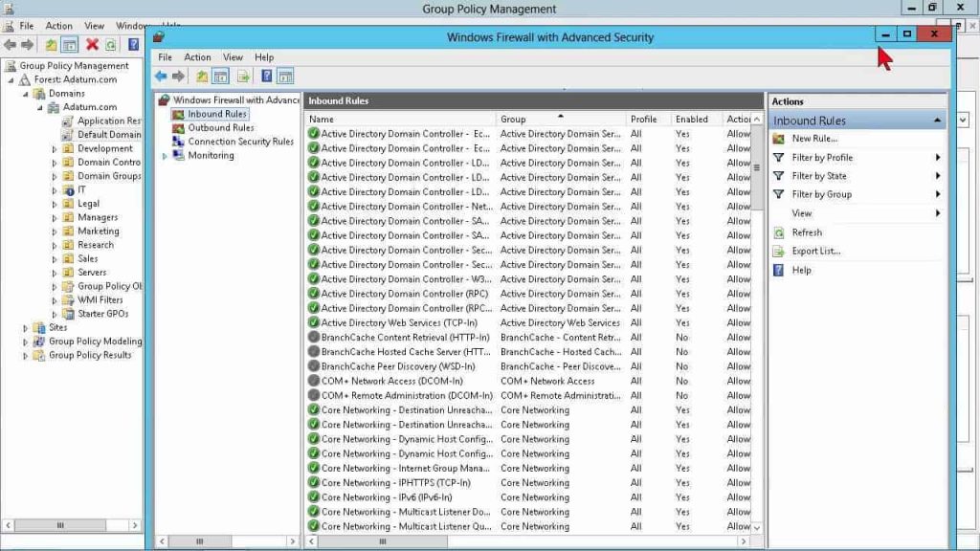
Task: Select Group Policy Results in GPM tree
Action: pyautogui.click(x=90, y=355)
